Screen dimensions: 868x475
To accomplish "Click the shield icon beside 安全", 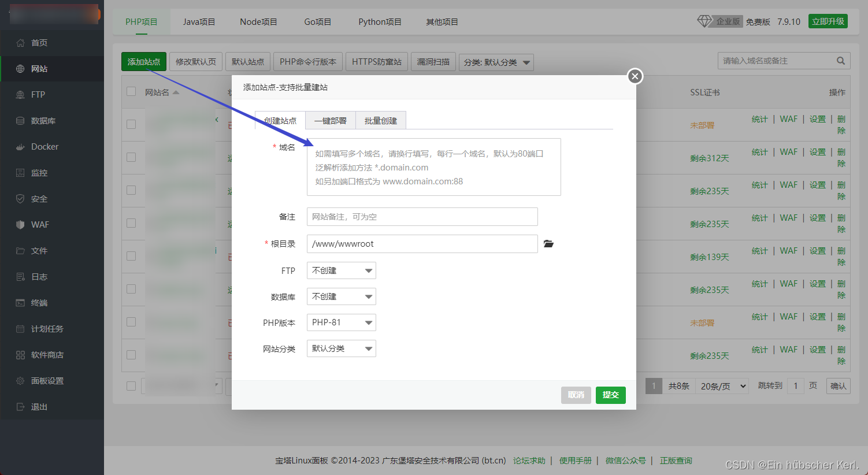I will [x=20, y=199].
